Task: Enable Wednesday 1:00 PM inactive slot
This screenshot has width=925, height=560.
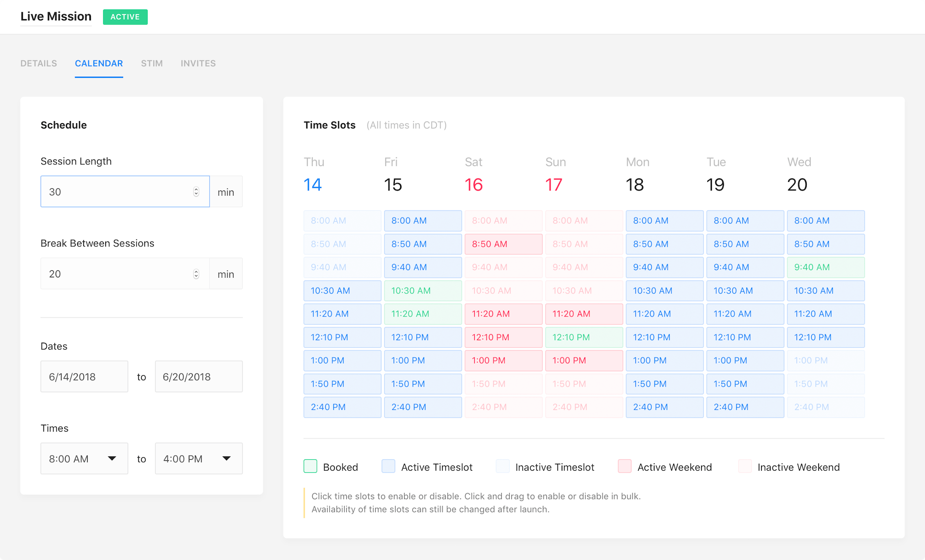Action: [825, 361]
